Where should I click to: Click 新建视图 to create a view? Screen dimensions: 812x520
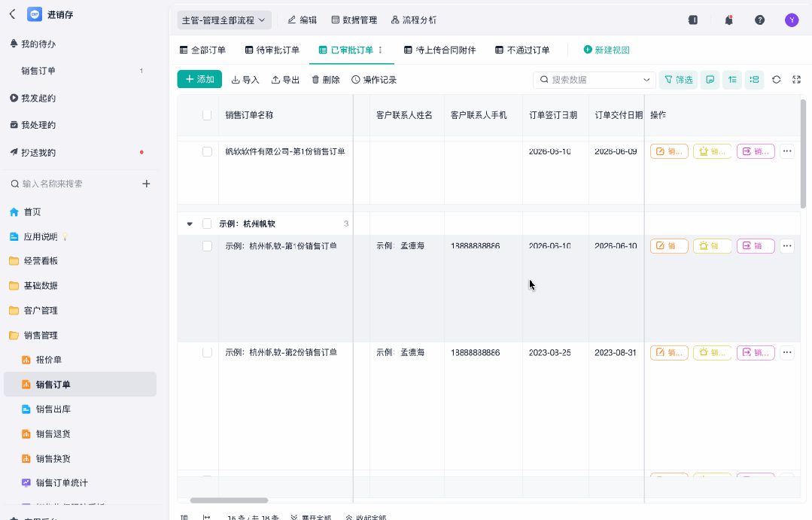607,50
